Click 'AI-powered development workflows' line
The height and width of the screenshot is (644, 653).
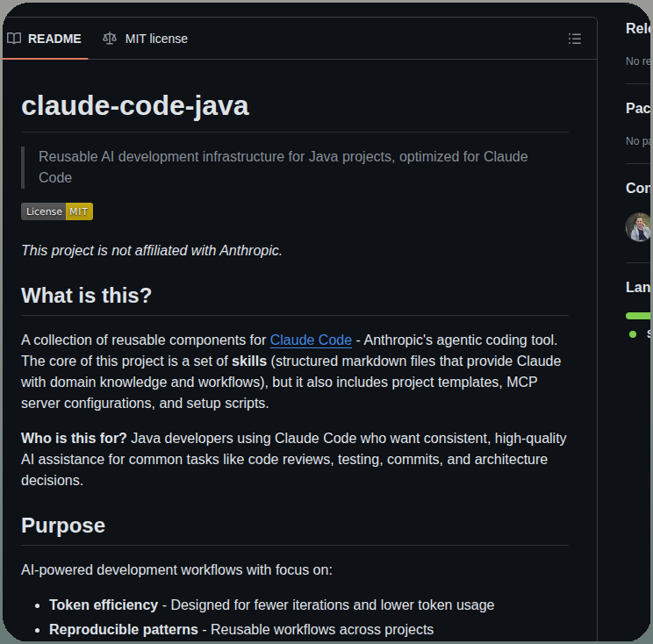tap(176, 570)
